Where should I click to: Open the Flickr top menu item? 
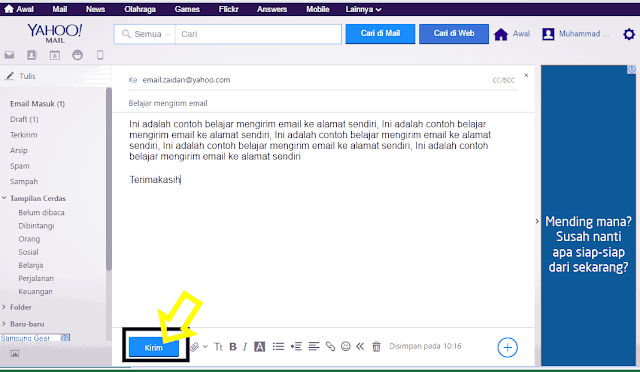229,9
